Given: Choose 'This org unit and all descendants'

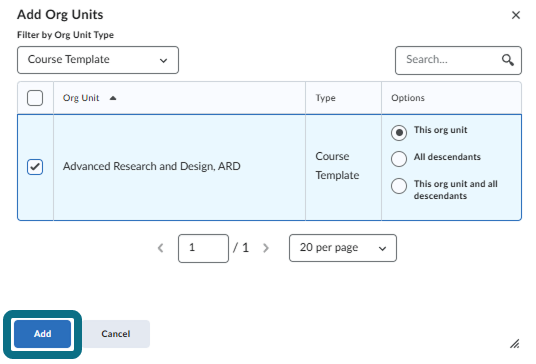Looking at the screenshot, I should tap(399, 186).
